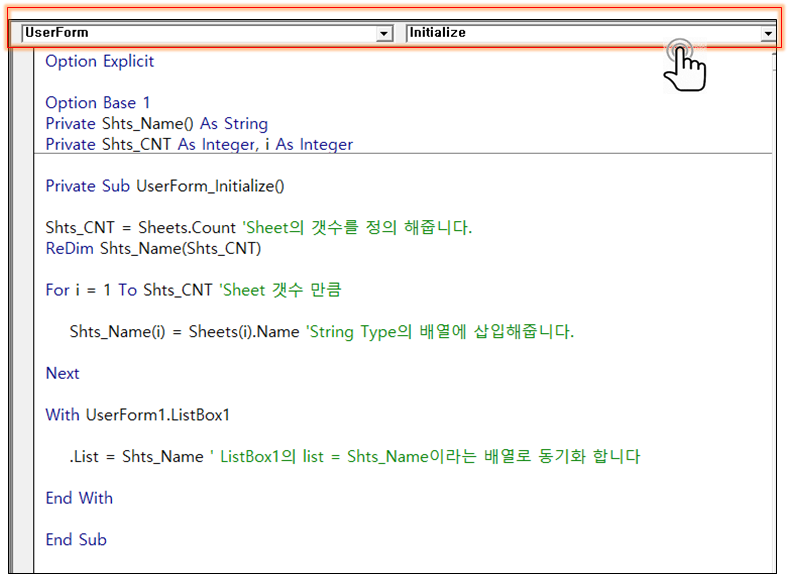The height and width of the screenshot is (574, 789).
Task: Click the green comment 'Sheet의 갯수를 정의 해줍니다.'
Action: (x=357, y=227)
